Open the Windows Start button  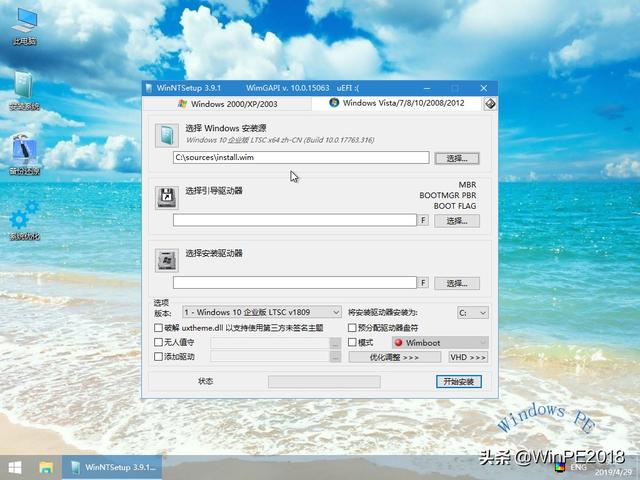tap(15, 468)
